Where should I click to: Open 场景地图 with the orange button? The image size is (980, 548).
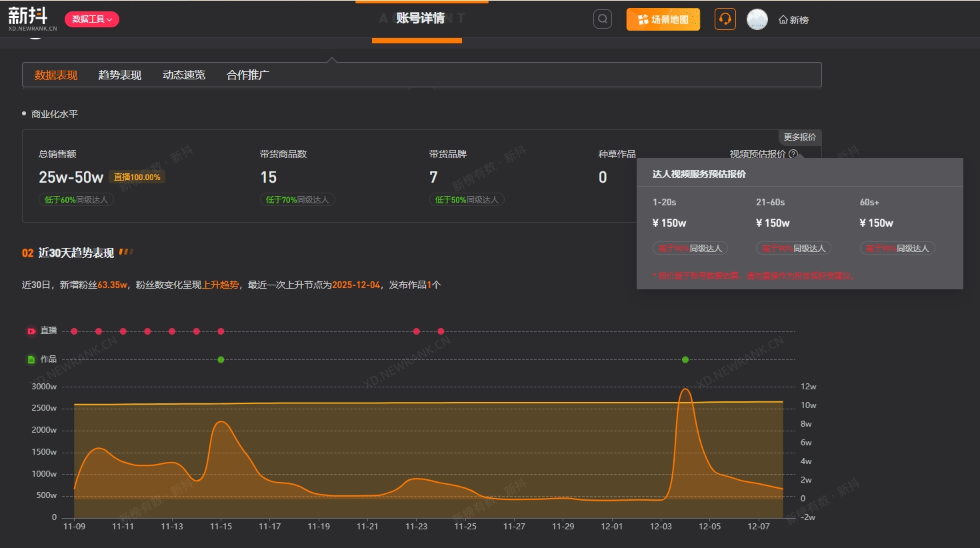tap(663, 19)
